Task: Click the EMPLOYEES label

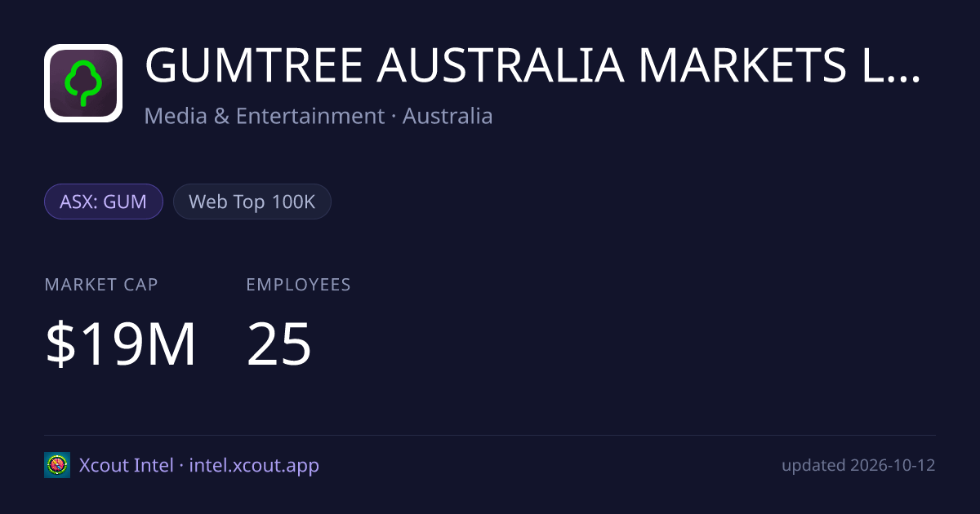Action: pyautogui.click(x=298, y=285)
